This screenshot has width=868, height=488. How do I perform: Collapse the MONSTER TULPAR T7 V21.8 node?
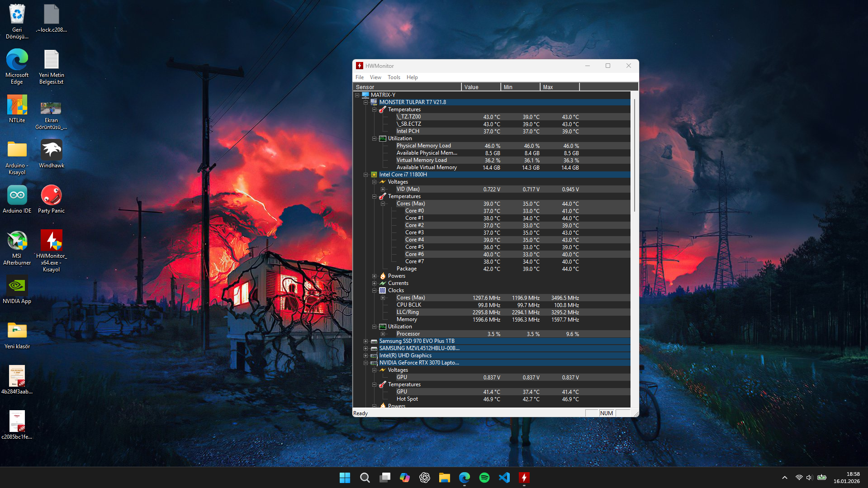[366, 102]
